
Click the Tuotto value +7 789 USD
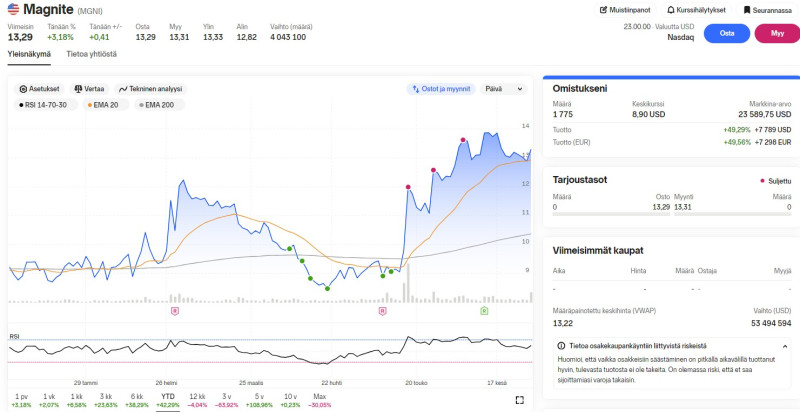[773, 130]
